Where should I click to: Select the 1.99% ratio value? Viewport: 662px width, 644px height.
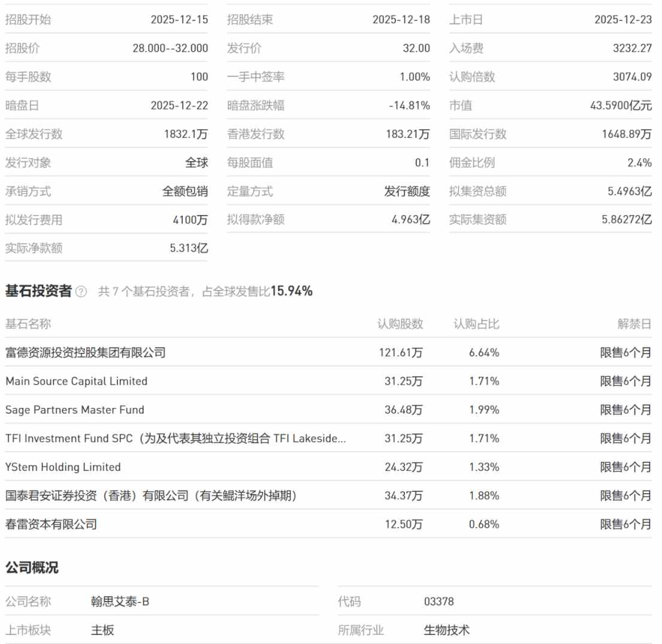pos(484,410)
